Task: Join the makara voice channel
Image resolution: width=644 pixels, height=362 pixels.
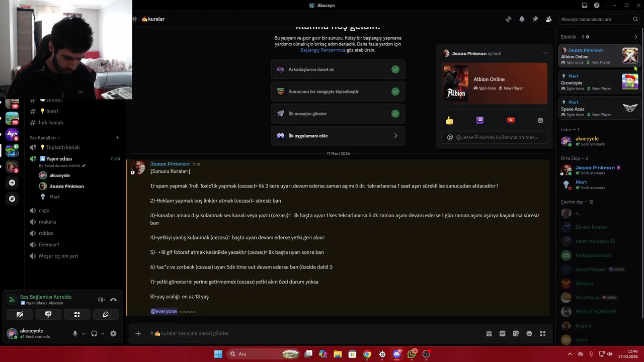Action: [74, 222]
